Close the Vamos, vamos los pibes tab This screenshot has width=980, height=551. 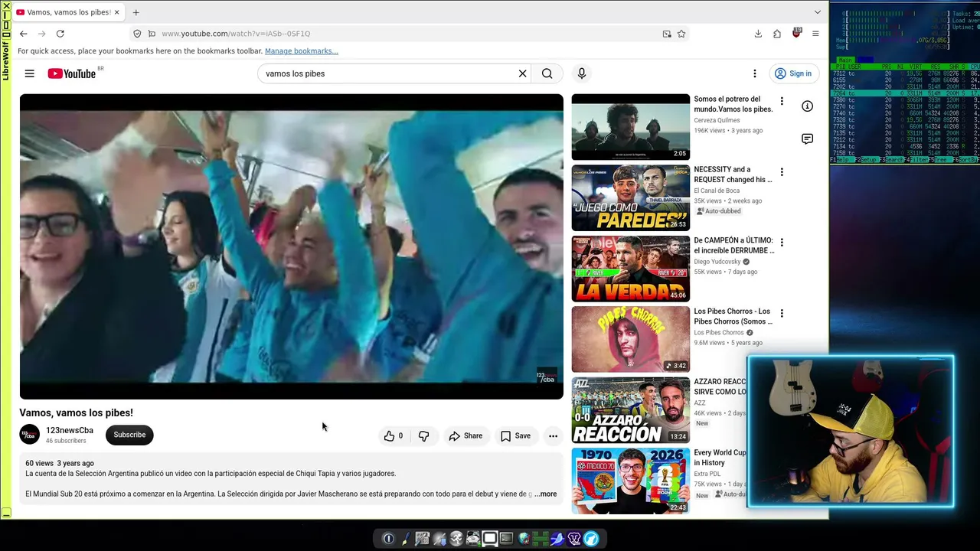(x=116, y=12)
